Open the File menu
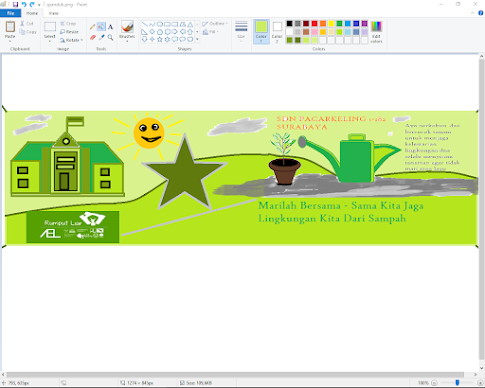The image size is (485, 388). pos(10,13)
